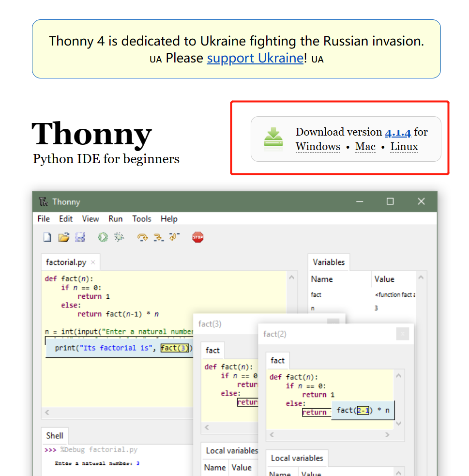
Task: Click the red STOP icon
Action: pyautogui.click(x=198, y=237)
